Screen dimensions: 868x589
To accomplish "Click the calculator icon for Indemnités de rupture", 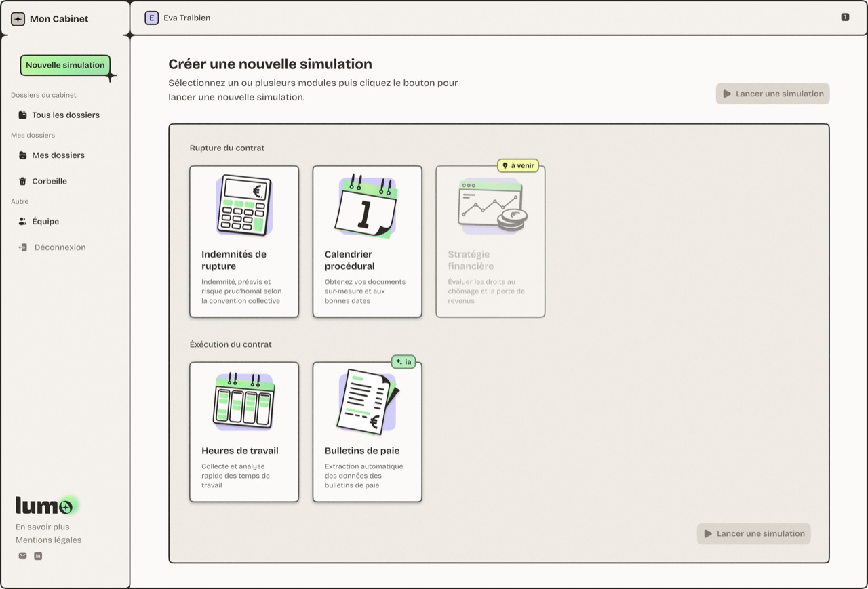I will 244,205.
